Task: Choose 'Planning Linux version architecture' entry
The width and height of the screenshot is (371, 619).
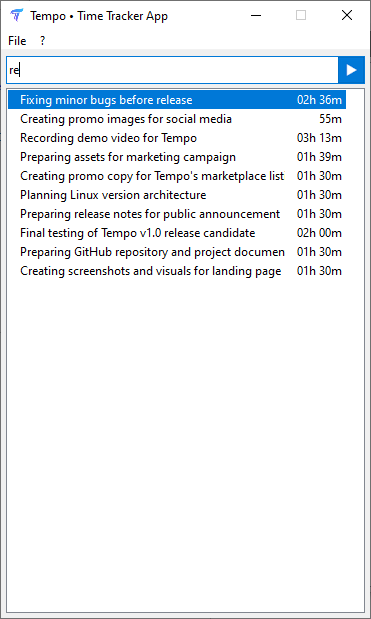Action: click(177, 195)
